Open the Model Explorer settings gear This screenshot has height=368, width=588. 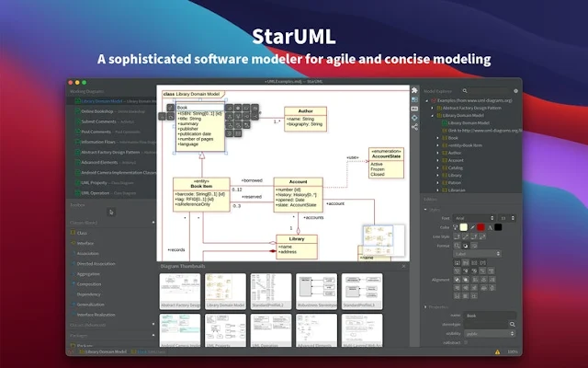pyautogui.click(x=515, y=91)
